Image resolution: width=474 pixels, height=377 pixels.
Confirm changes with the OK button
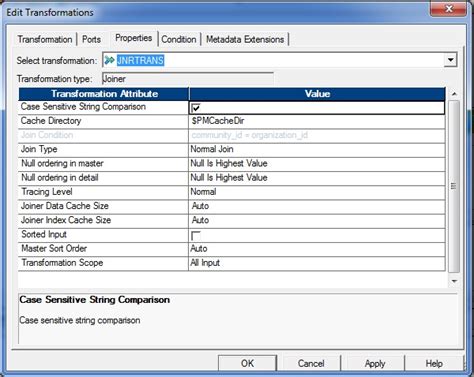[x=247, y=363]
